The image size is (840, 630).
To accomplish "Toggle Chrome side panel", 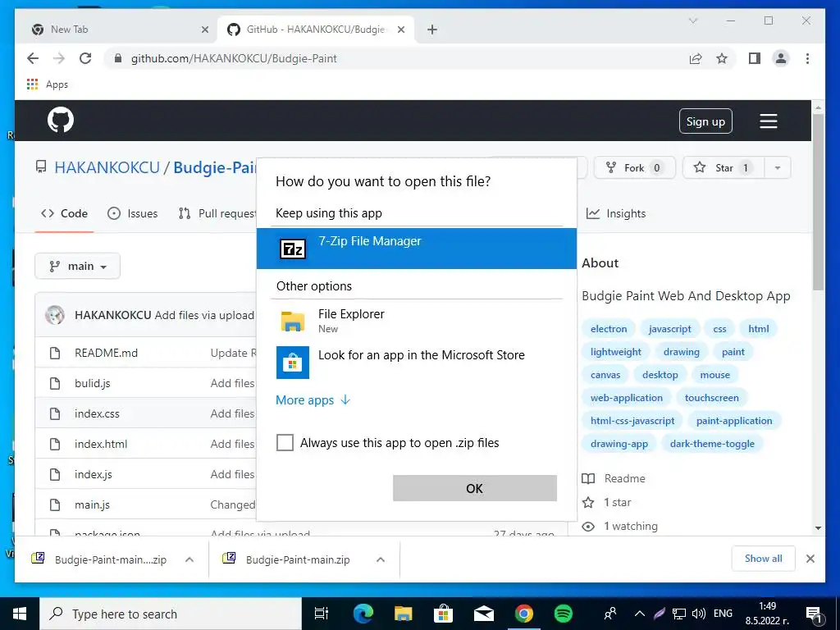I will pyautogui.click(x=755, y=58).
